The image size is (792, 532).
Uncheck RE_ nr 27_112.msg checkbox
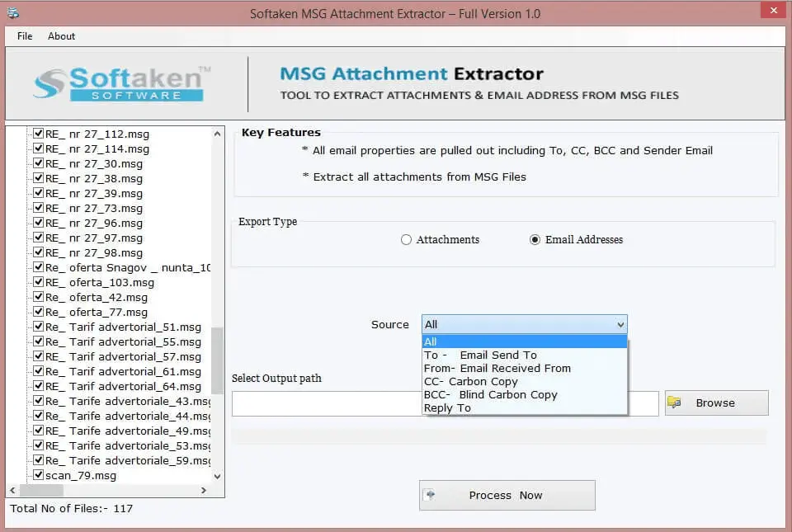(39, 134)
